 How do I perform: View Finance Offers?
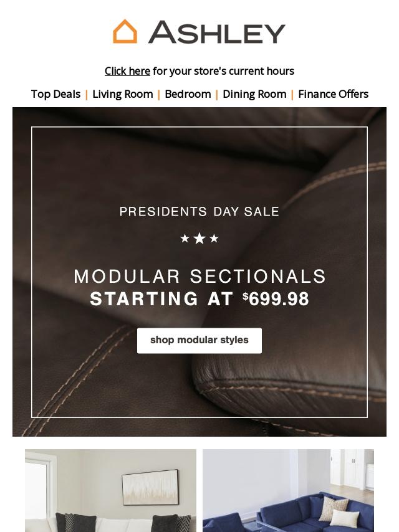[333, 94]
